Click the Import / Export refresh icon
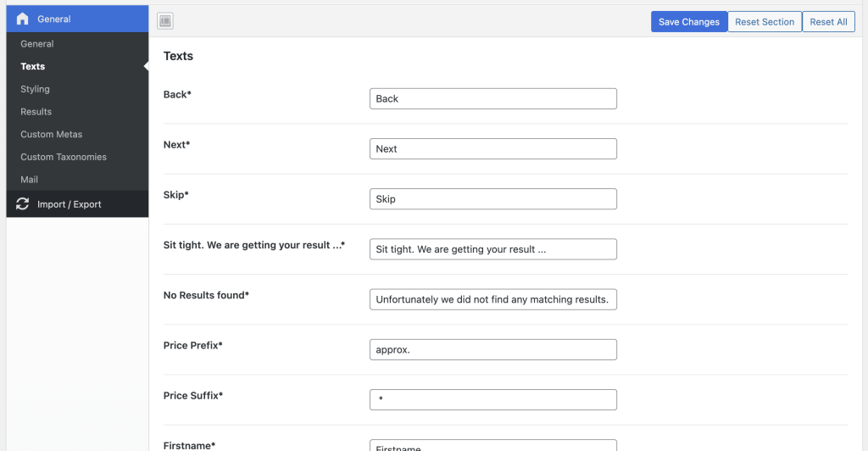Viewport: 868px width, 451px height. (23, 204)
